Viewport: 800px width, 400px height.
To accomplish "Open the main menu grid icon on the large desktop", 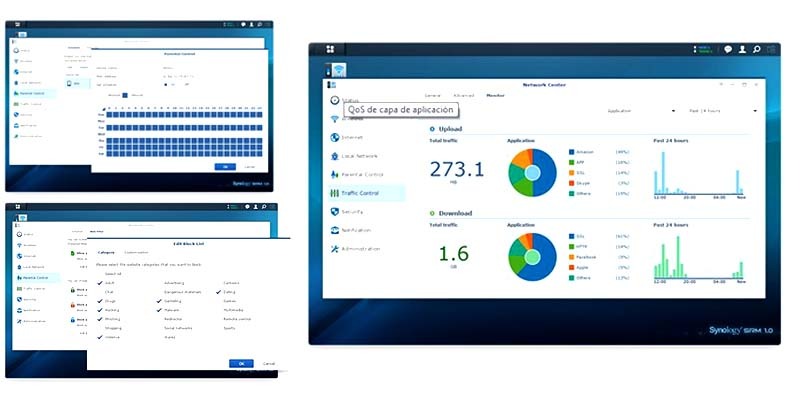I will [x=330, y=49].
